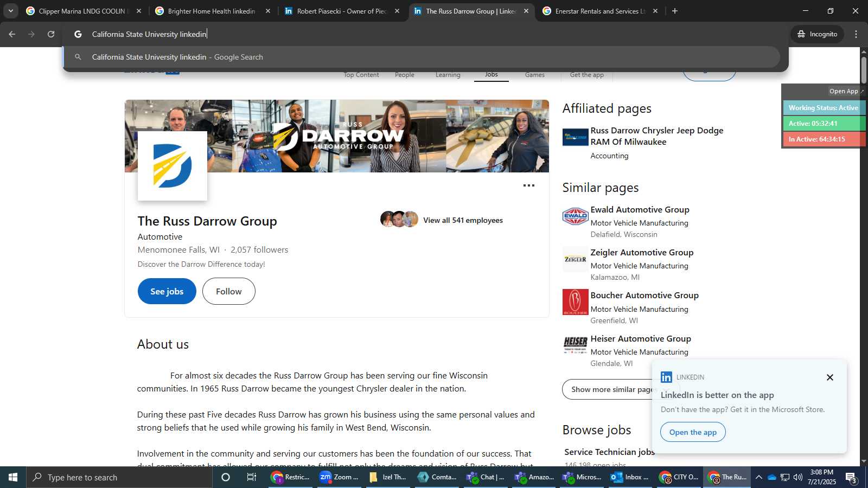The height and width of the screenshot is (488, 868).
Task: Click Get the app navigation item
Action: click(x=587, y=75)
